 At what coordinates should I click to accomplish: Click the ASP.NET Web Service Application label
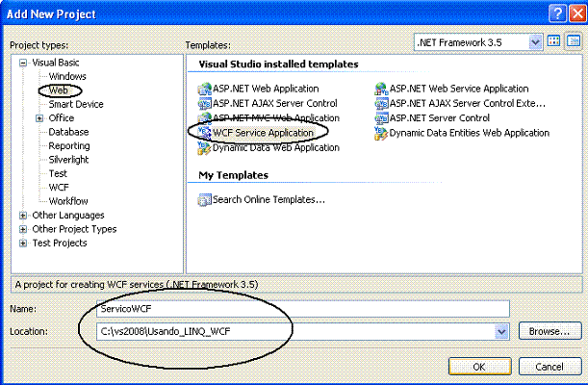459,89
